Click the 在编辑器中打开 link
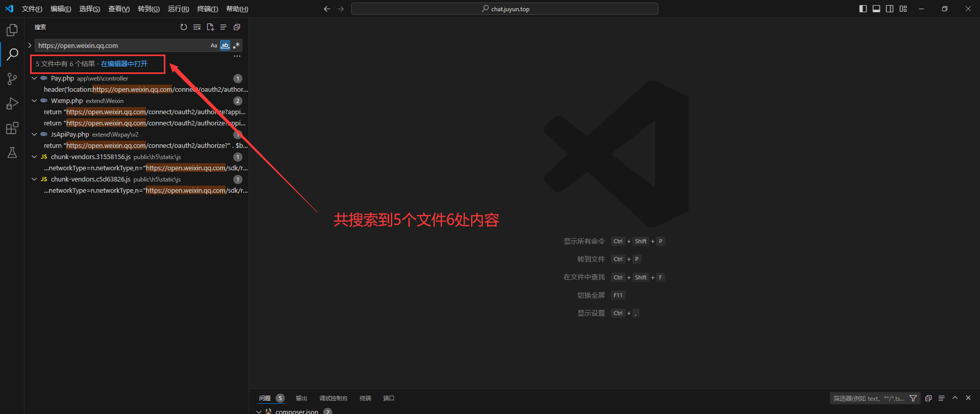Image resolution: width=980 pixels, height=414 pixels. coord(124,64)
